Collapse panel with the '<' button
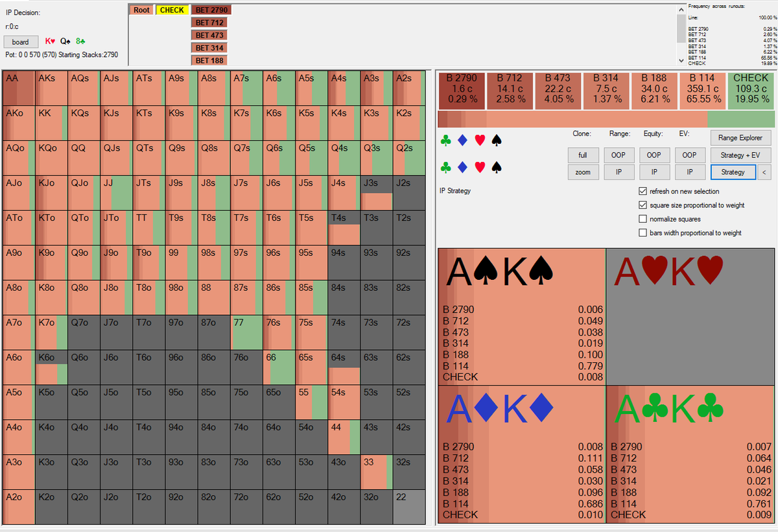This screenshot has width=778, height=532. pyautogui.click(x=763, y=172)
